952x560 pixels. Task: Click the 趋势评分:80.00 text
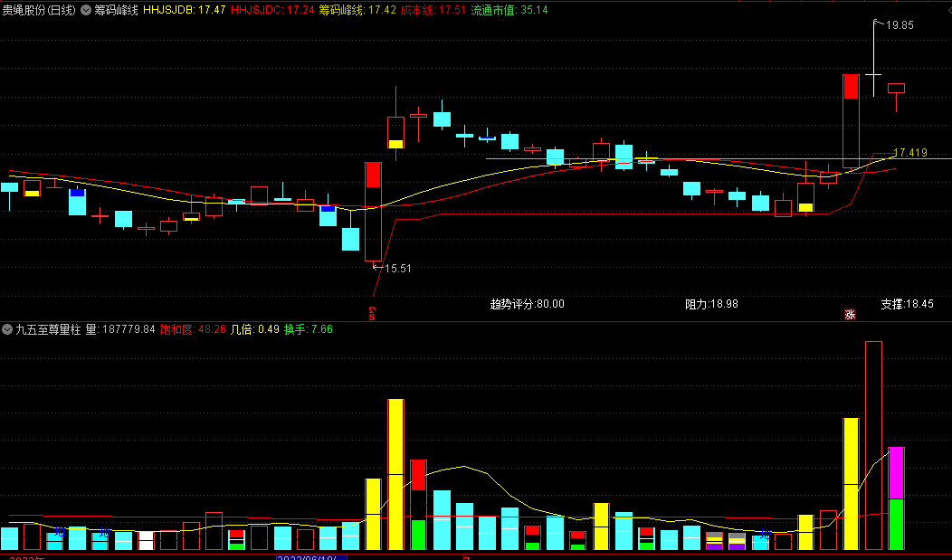pos(527,304)
